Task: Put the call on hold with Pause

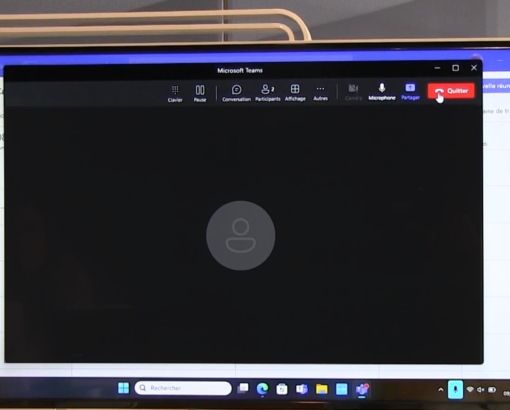Action: pos(200,94)
